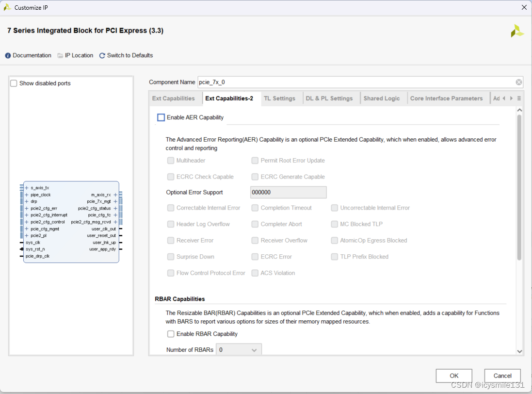The image size is (532, 394).
Task: Open the Shared Logic tab
Action: (x=382, y=98)
